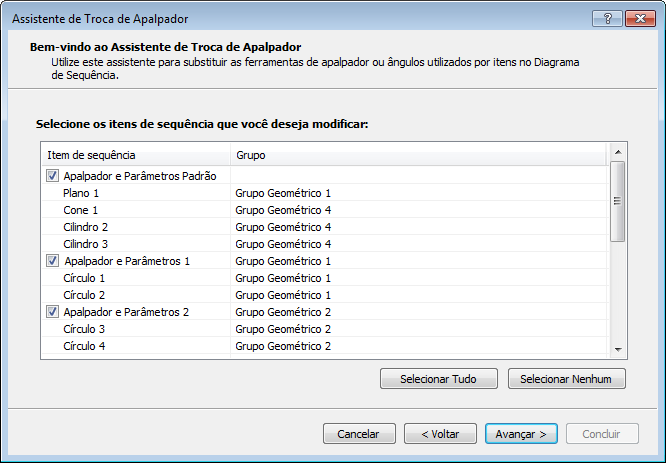The height and width of the screenshot is (463, 666).
Task: Proceed with the Avançar button
Action: [x=521, y=434]
